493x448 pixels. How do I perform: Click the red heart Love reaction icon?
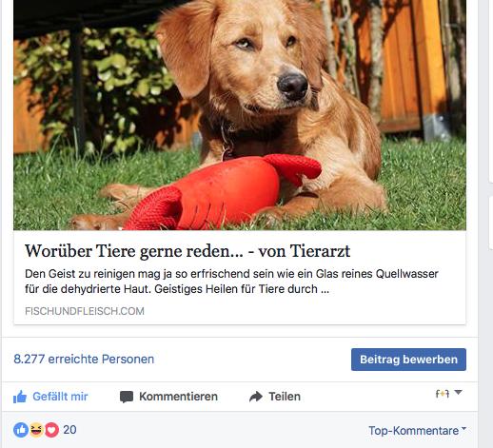coord(51,430)
